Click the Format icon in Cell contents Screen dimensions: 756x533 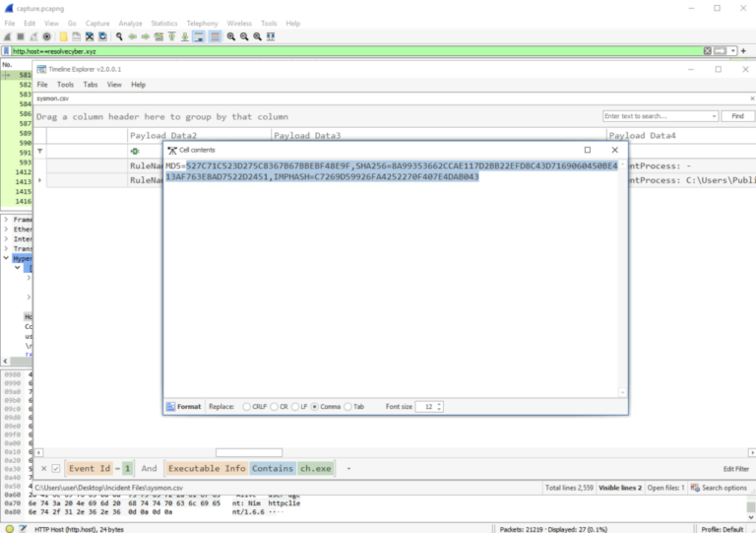coord(171,406)
